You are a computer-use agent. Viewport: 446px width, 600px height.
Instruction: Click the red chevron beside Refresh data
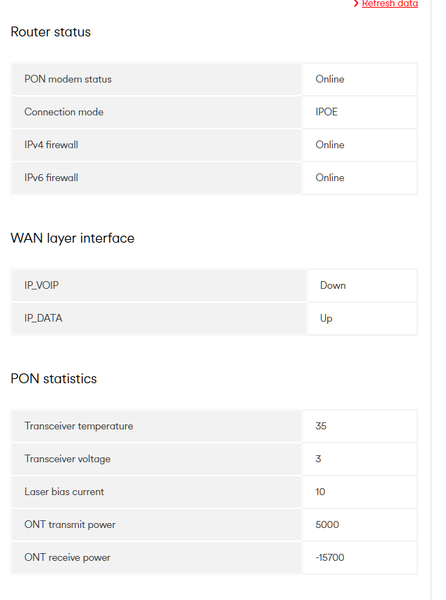point(356,3)
